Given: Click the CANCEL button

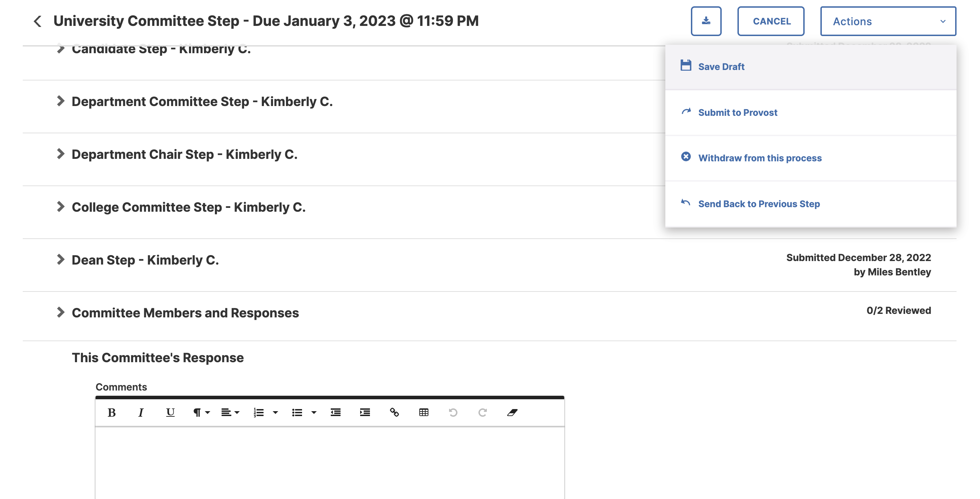Looking at the screenshot, I should [771, 21].
